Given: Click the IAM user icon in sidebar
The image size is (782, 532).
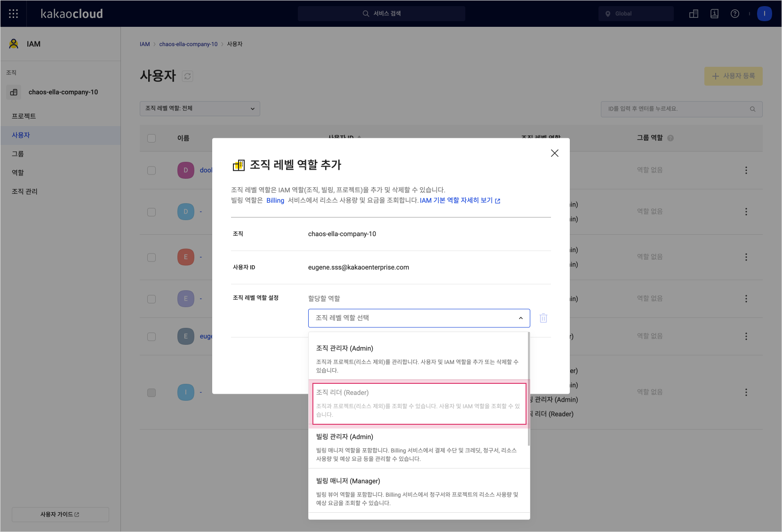Looking at the screenshot, I should [14, 44].
